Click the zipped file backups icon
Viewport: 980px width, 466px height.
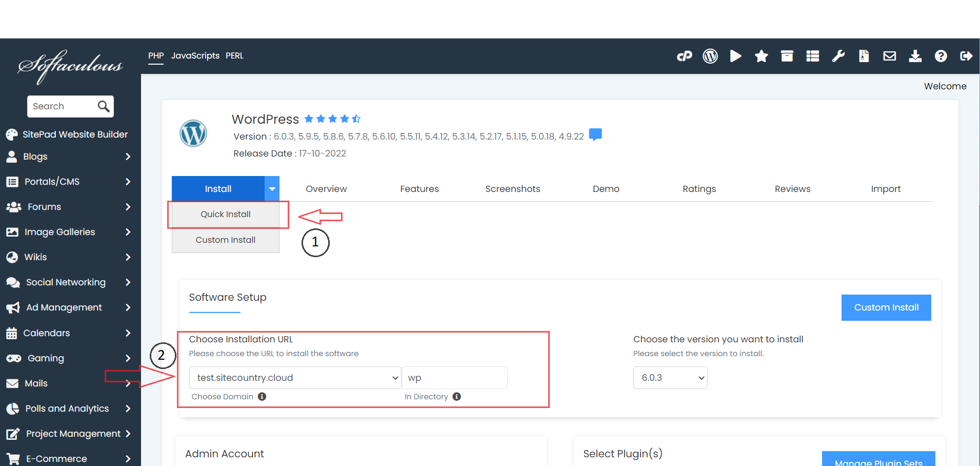click(864, 56)
